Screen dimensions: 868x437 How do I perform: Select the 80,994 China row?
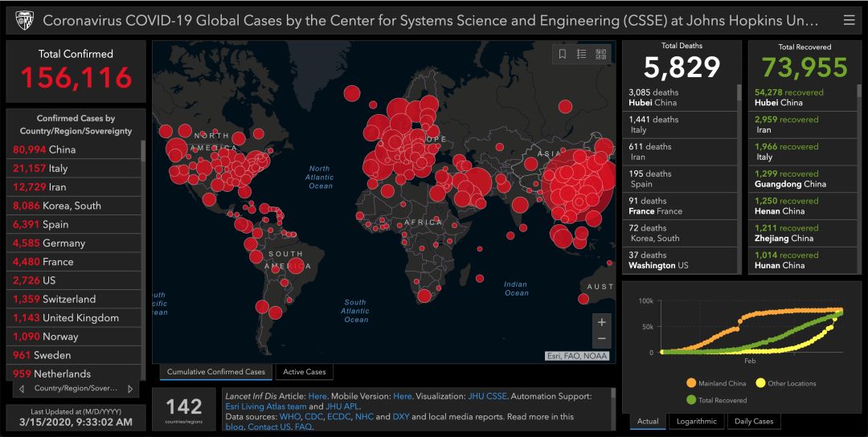coord(74,149)
